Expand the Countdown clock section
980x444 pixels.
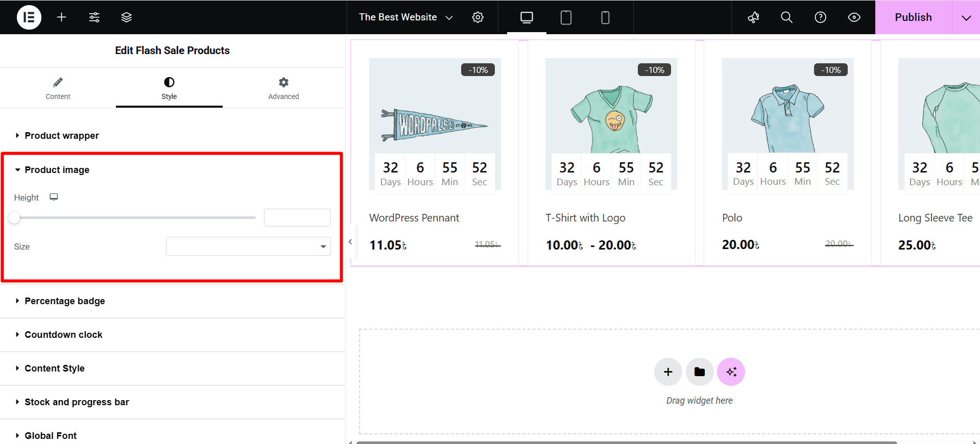pos(63,335)
